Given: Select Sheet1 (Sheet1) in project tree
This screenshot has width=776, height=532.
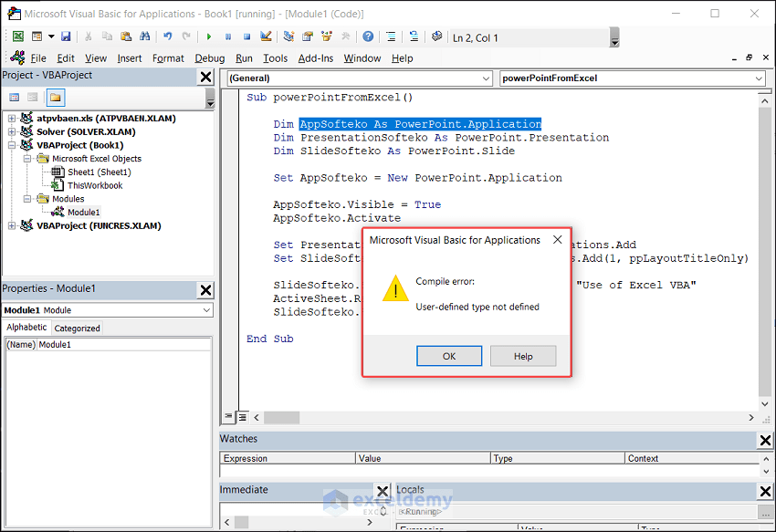Looking at the screenshot, I should click(x=99, y=172).
